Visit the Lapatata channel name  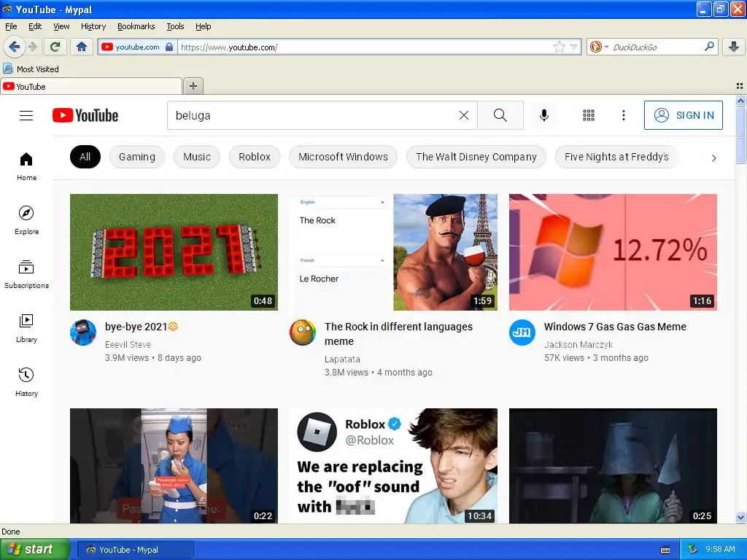(342, 359)
